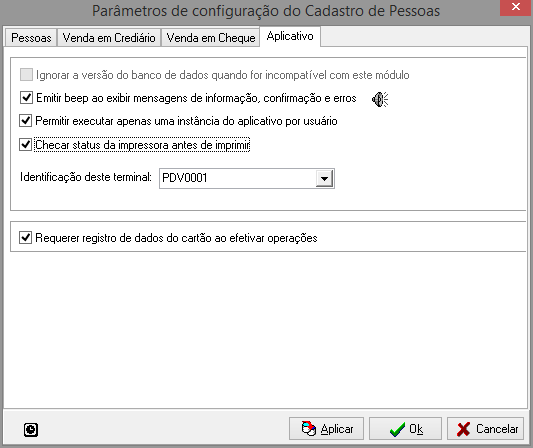Toggle Requerer registro de dados do cartão

point(25,238)
